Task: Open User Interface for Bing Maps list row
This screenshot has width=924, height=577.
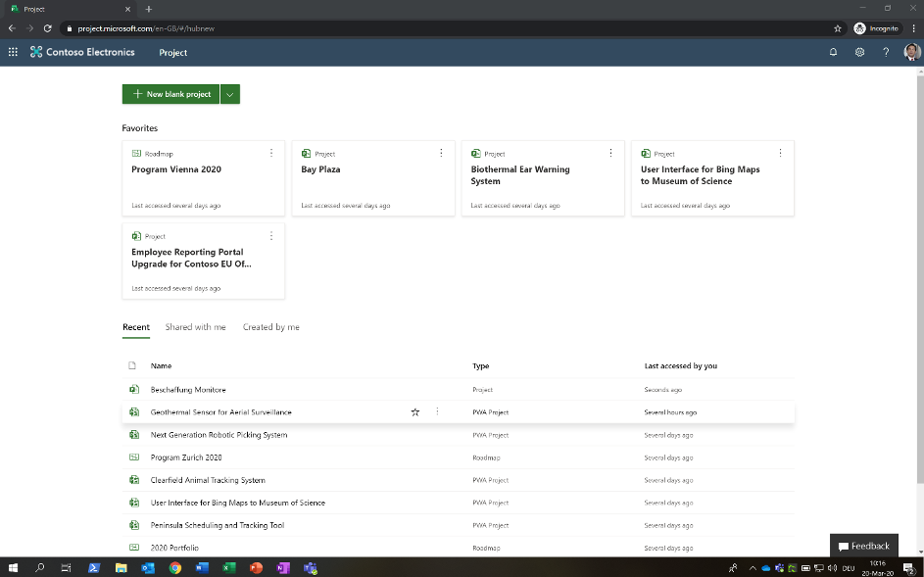Action: [x=237, y=503]
